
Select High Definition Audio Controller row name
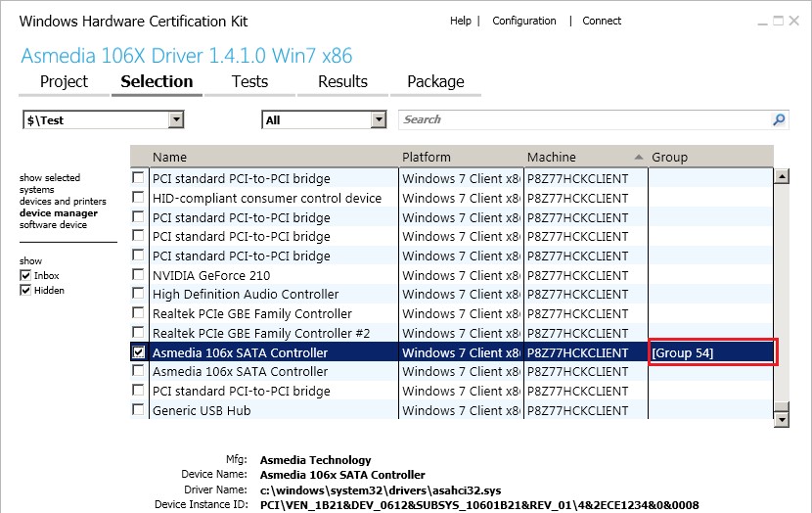246,295
